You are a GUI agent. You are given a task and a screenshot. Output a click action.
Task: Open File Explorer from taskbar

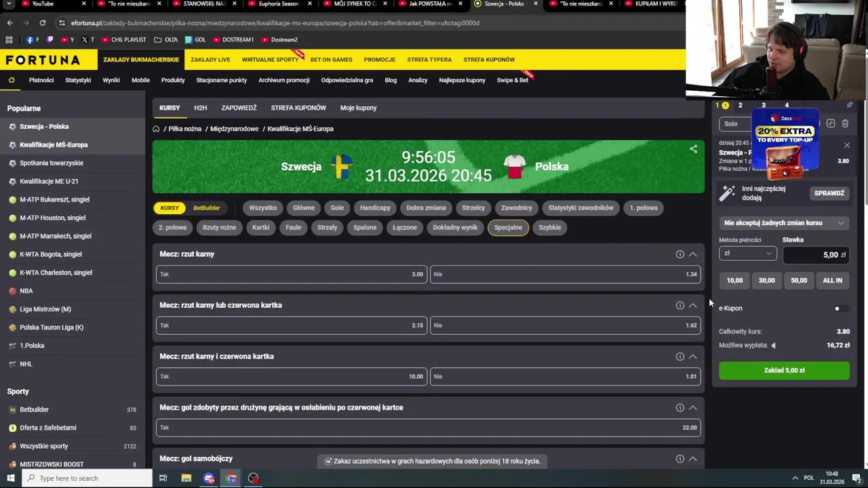coord(186,478)
